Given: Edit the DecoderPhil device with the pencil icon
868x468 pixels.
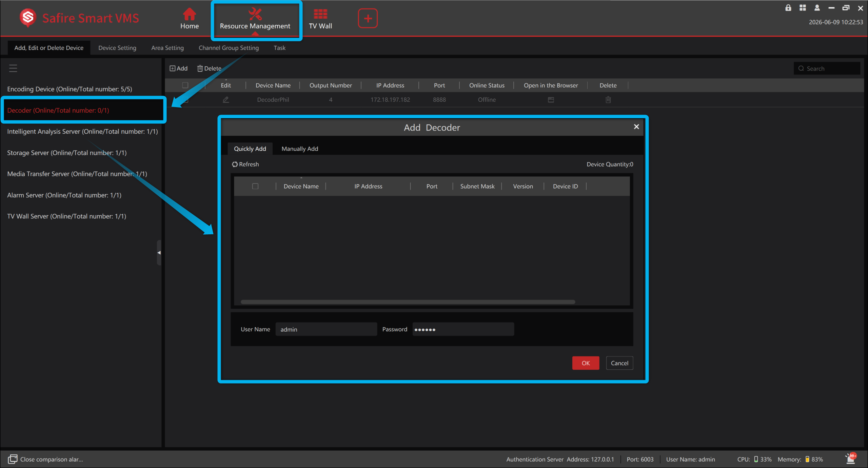Looking at the screenshot, I should coord(226,100).
